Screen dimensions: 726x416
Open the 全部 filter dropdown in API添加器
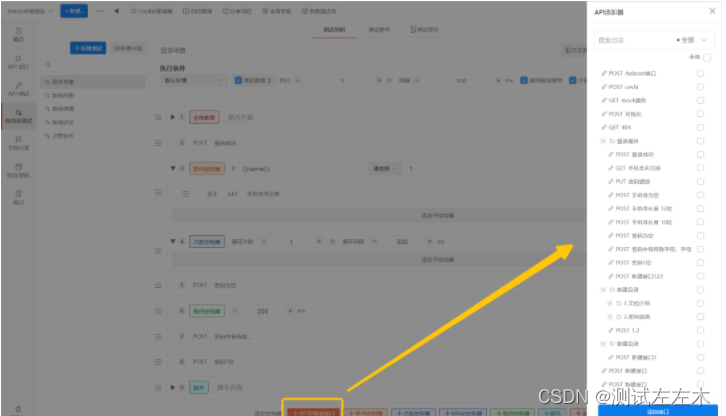[x=692, y=40]
